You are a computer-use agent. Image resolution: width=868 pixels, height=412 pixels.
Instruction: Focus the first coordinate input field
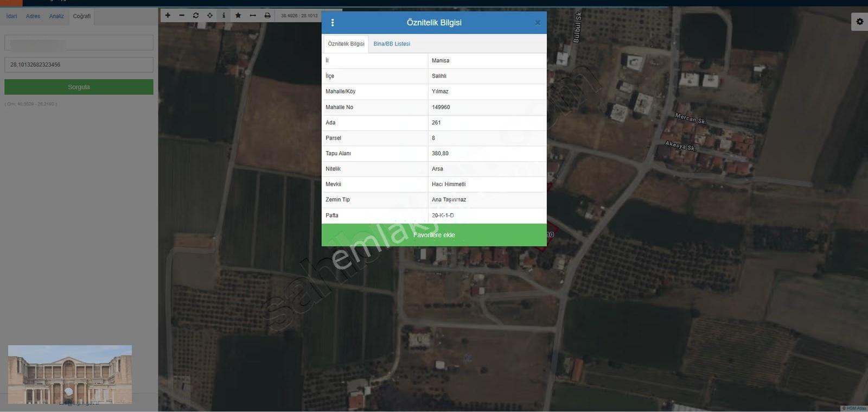tap(79, 43)
